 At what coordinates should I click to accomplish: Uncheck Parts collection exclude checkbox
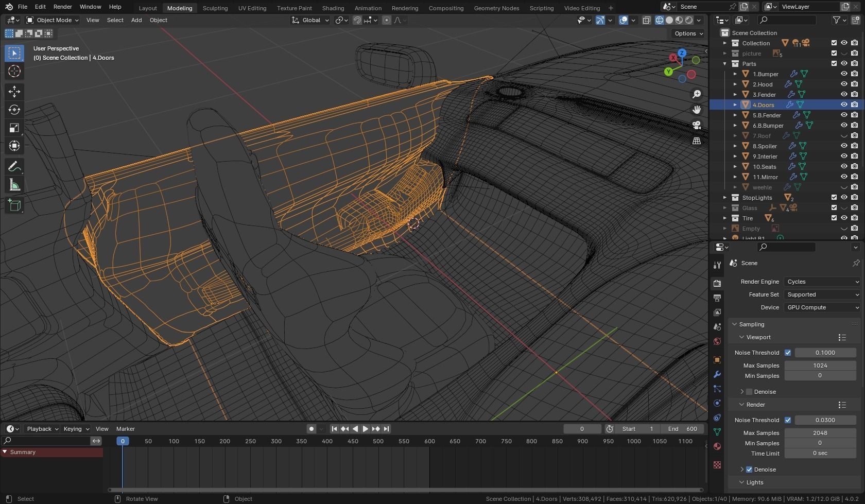point(834,63)
